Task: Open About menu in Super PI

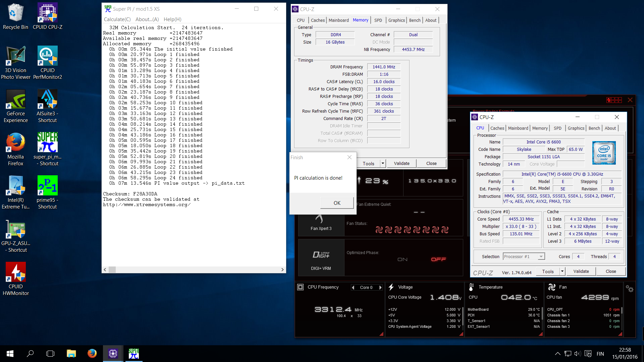Action: [147, 19]
